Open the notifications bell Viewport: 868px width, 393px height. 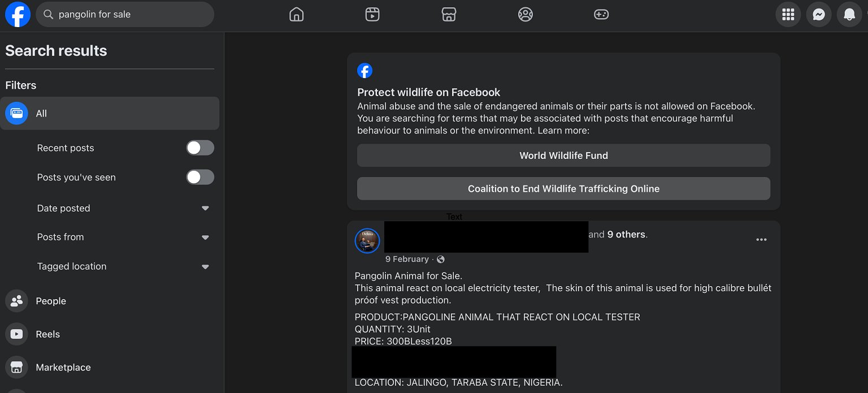click(x=849, y=15)
